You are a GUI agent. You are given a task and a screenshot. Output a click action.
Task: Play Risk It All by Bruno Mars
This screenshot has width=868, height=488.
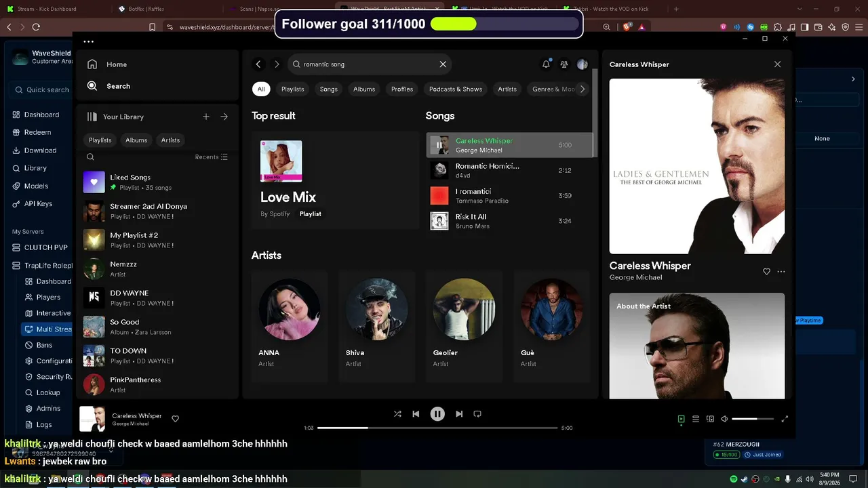click(x=511, y=221)
